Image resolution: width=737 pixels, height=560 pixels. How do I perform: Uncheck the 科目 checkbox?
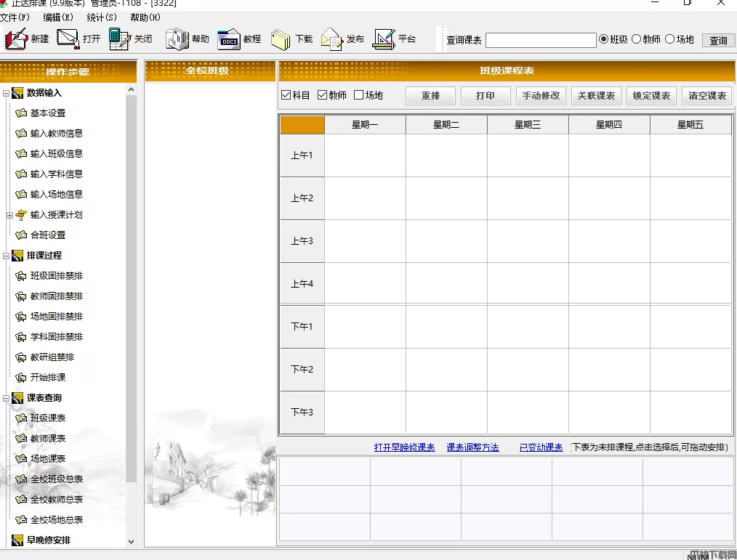286,95
